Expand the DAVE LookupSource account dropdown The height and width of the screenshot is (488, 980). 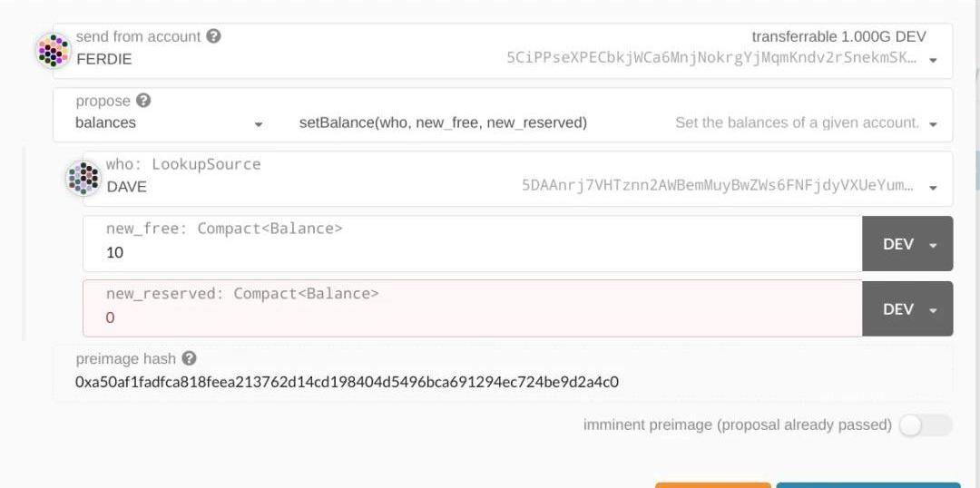934,187
